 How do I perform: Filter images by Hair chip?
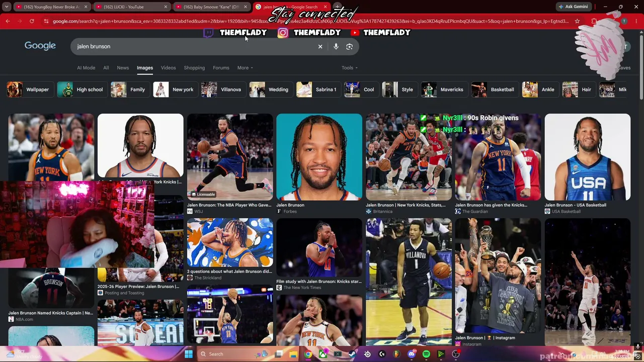click(x=578, y=89)
